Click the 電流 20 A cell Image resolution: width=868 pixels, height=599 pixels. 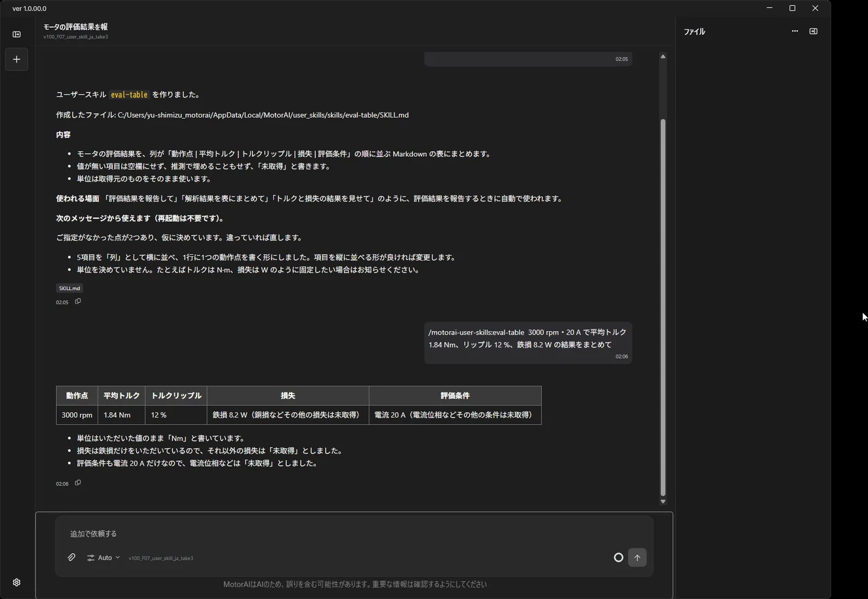pos(455,415)
